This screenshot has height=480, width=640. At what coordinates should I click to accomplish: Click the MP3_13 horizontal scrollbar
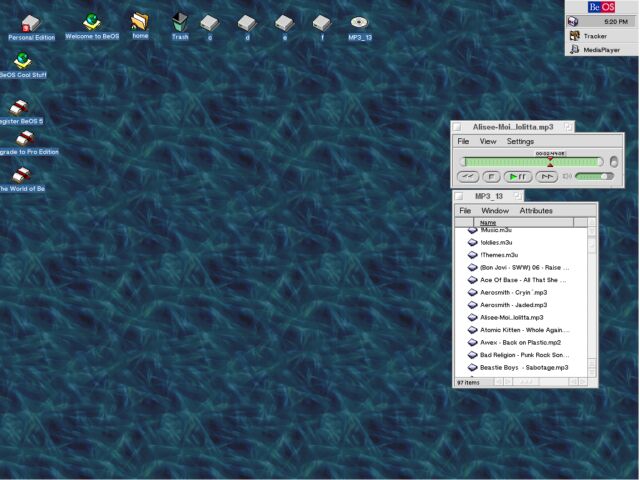pos(541,382)
